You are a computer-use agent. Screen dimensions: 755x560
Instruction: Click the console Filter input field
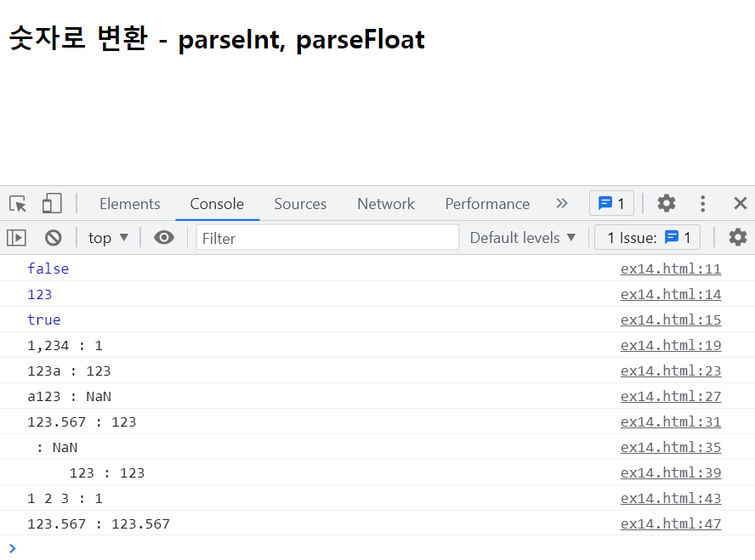pyautogui.click(x=327, y=238)
